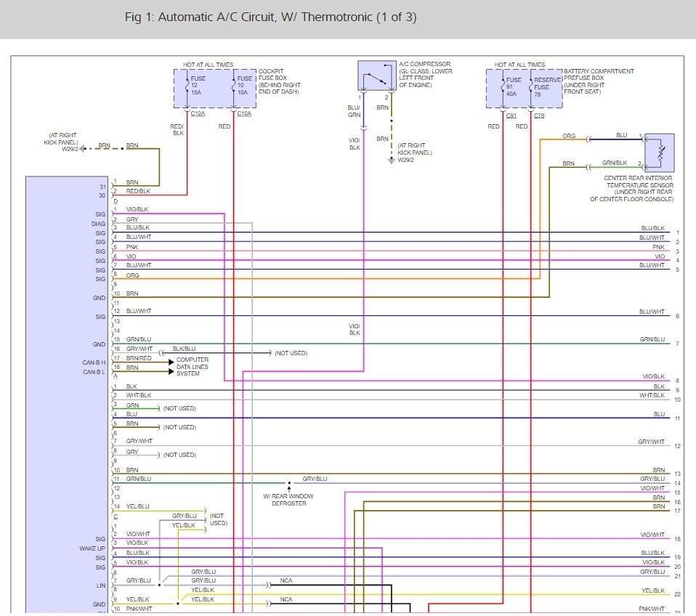The width and height of the screenshot is (696, 616).
Task: Open the C78 connector link
Action: [x=539, y=115]
